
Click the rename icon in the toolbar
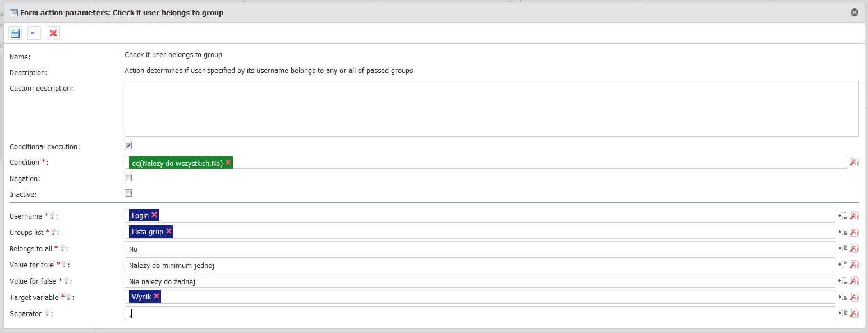click(34, 34)
